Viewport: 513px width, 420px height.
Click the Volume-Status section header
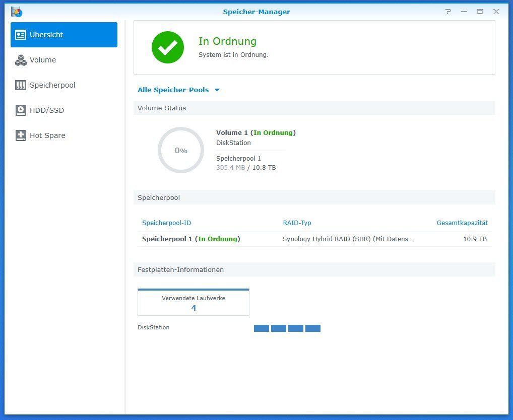(314, 108)
